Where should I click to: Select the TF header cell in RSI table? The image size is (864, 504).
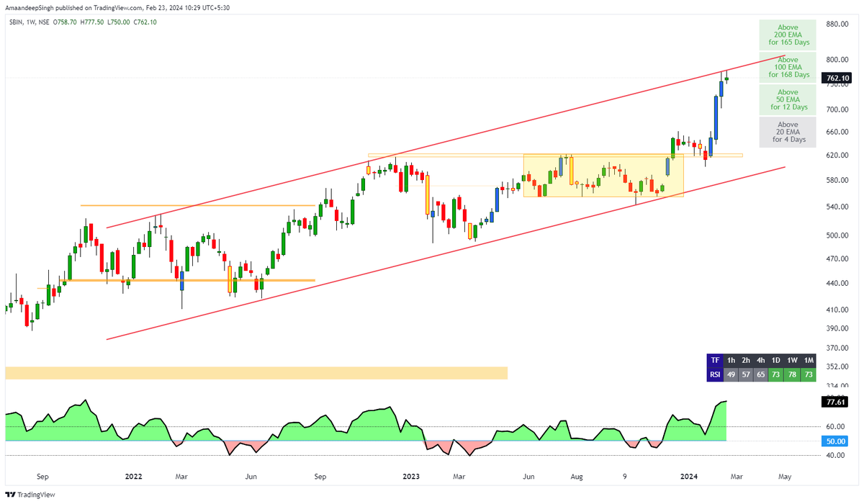pos(715,360)
